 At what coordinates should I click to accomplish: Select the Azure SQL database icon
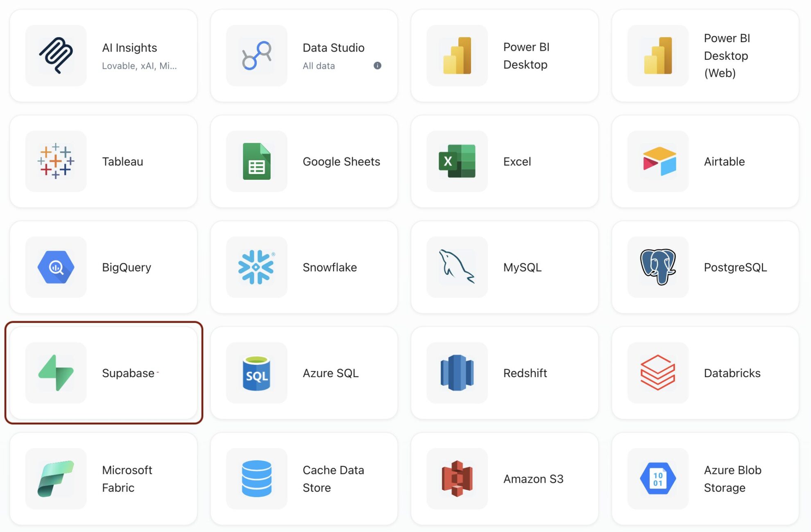click(257, 373)
